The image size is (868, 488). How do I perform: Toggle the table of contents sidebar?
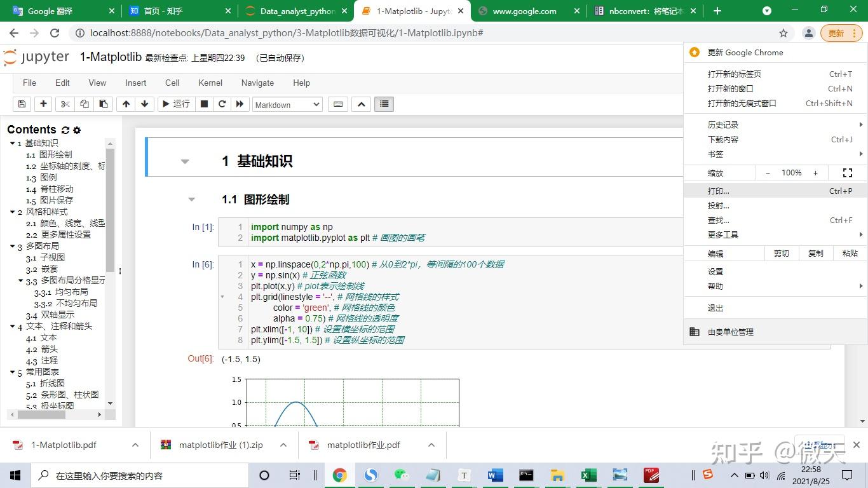click(384, 104)
